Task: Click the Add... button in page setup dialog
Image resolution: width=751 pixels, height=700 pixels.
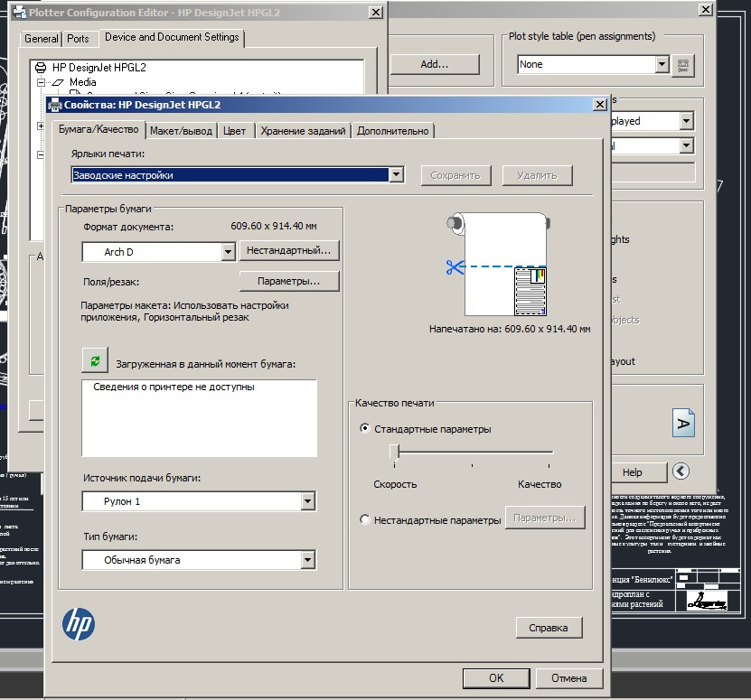Action: click(435, 64)
